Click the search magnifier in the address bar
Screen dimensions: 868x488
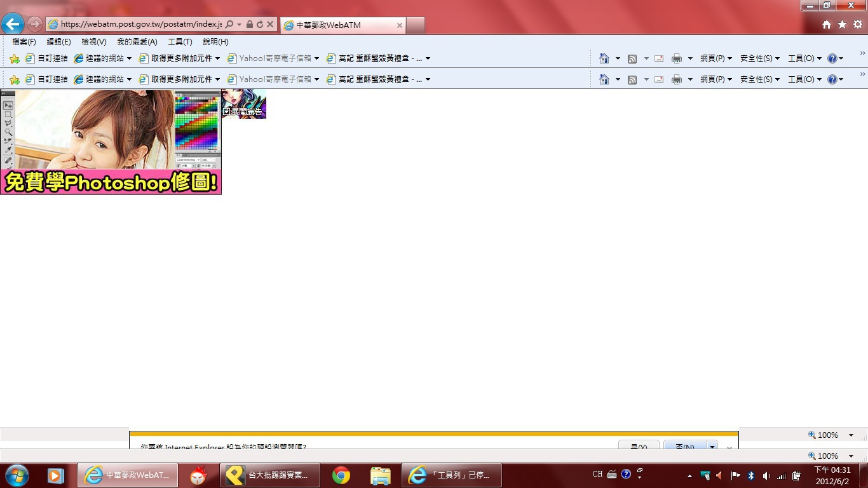tap(229, 24)
